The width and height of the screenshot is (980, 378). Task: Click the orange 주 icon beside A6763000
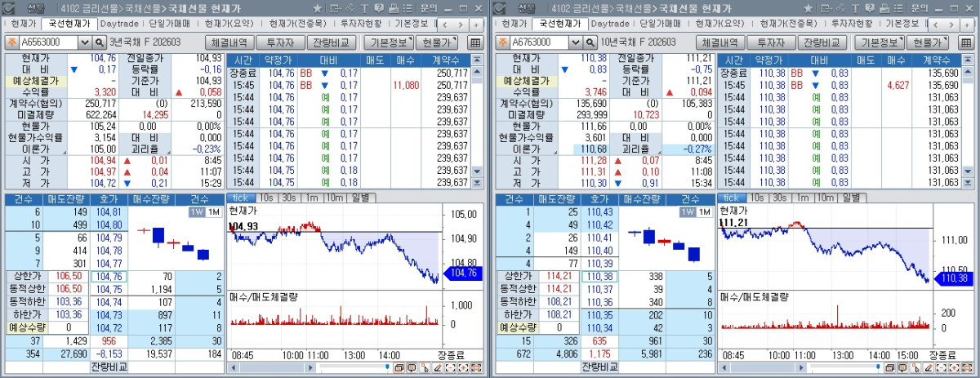501,42
